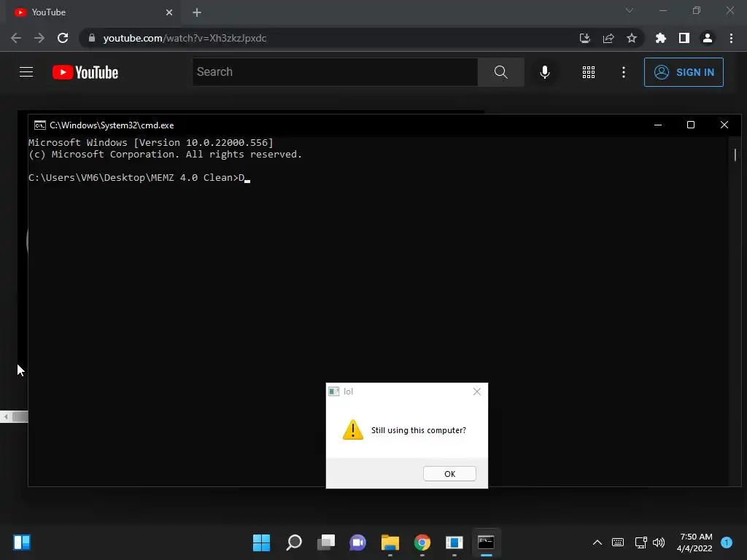Click the network tray icon
The height and width of the screenshot is (560, 747).
(640, 542)
